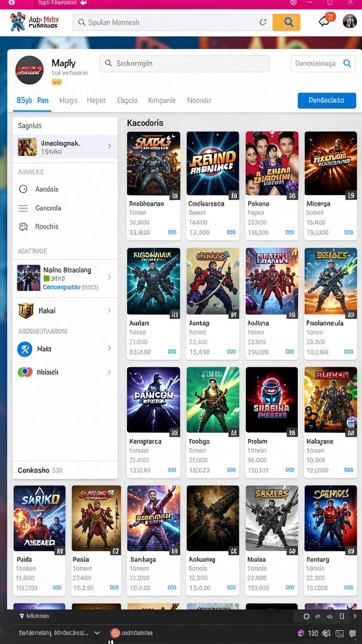Open the chat notifications icon with badge
362x644 pixels.
326,20
